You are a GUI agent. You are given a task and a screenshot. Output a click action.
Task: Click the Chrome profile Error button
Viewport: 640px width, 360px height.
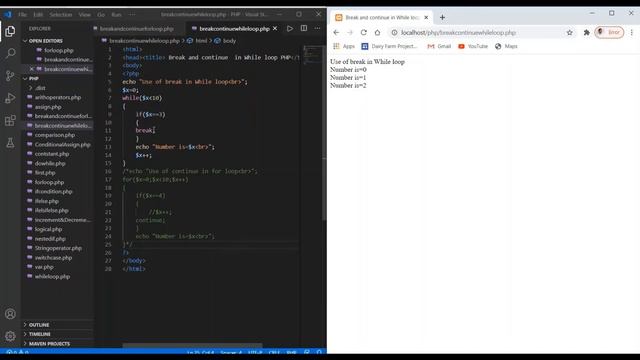coord(609,32)
